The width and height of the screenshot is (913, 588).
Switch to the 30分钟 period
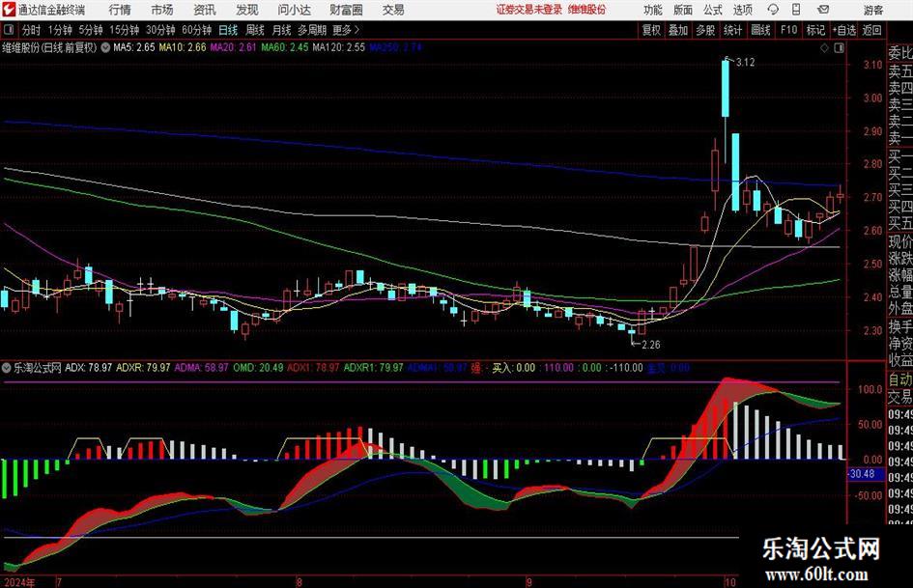(160, 30)
